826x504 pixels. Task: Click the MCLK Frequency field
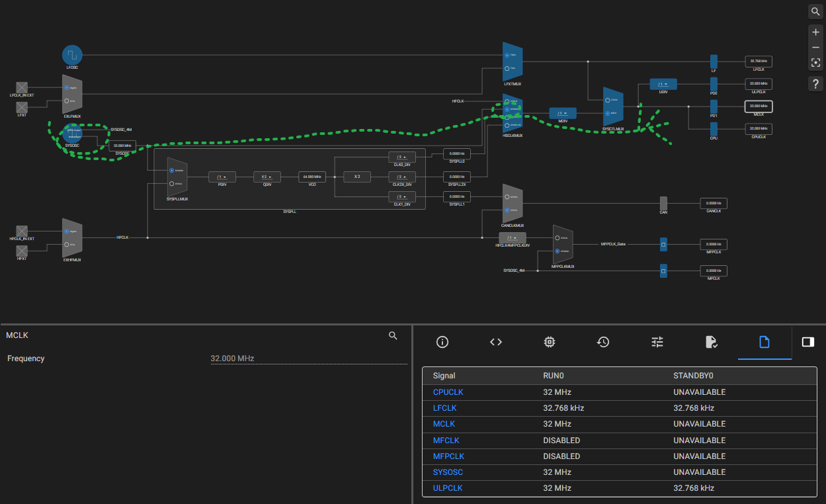point(308,358)
